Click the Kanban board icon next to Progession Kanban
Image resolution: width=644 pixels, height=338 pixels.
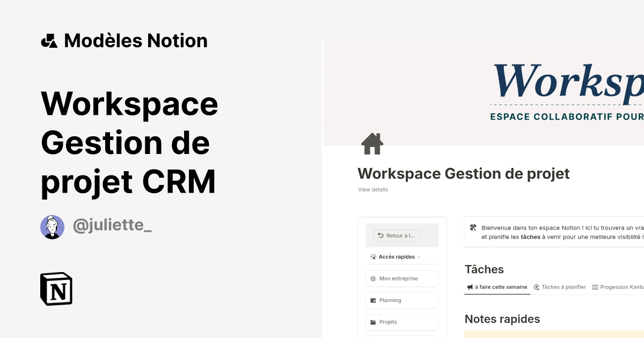click(595, 286)
